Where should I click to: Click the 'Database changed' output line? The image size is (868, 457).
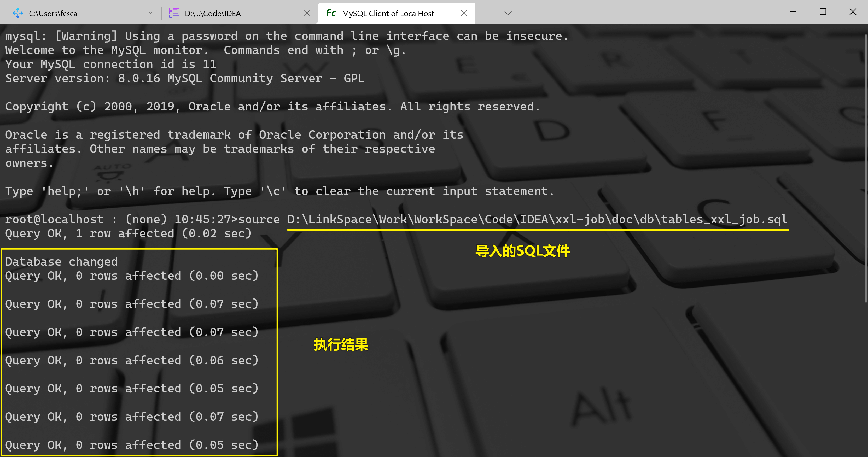(62, 262)
